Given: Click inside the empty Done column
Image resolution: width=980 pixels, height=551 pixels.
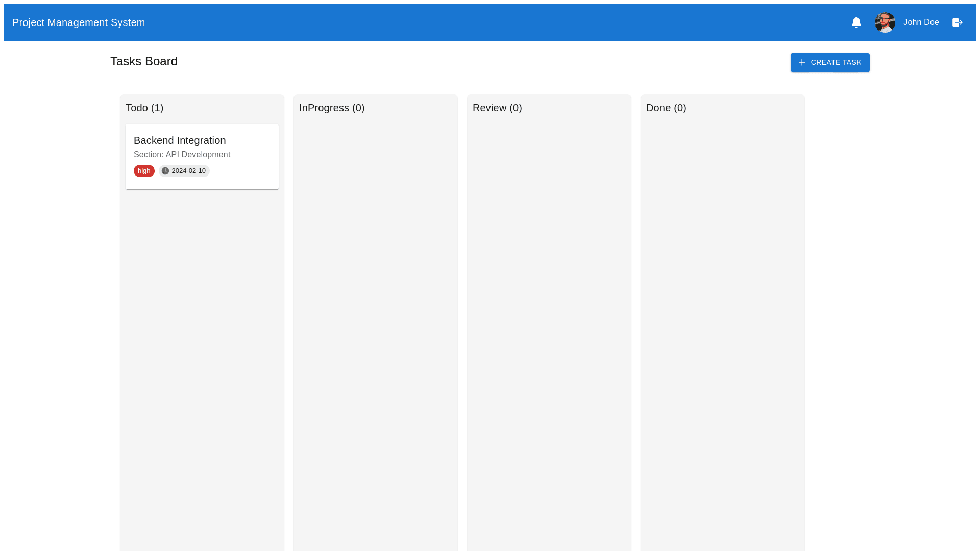Looking at the screenshot, I should click(x=723, y=306).
